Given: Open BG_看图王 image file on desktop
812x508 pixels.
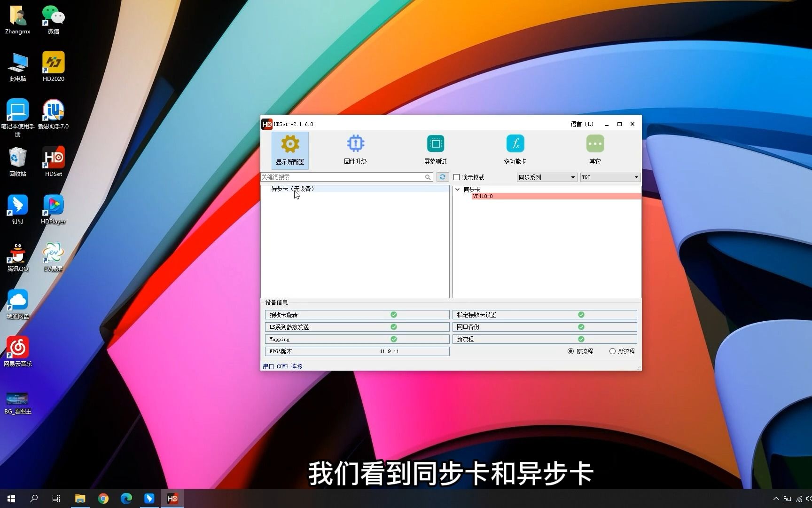Looking at the screenshot, I should pos(18,403).
